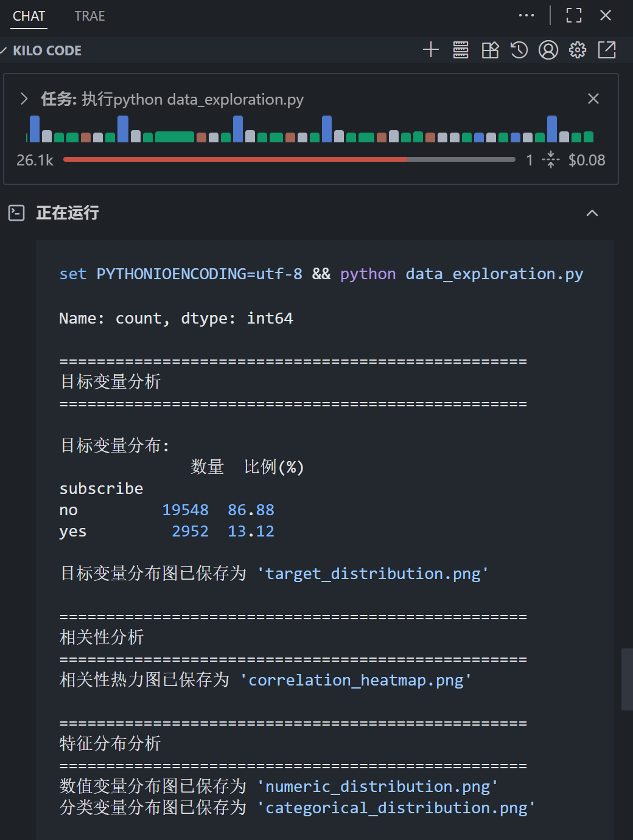Click the context condense threshold control
Image resolution: width=633 pixels, height=840 pixels.
pos(550,159)
